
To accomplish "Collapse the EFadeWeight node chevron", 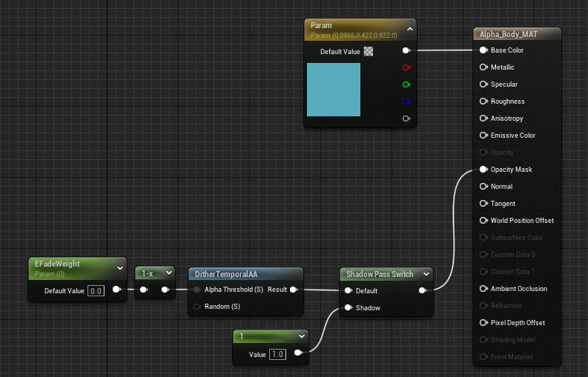I will pyautogui.click(x=120, y=267).
